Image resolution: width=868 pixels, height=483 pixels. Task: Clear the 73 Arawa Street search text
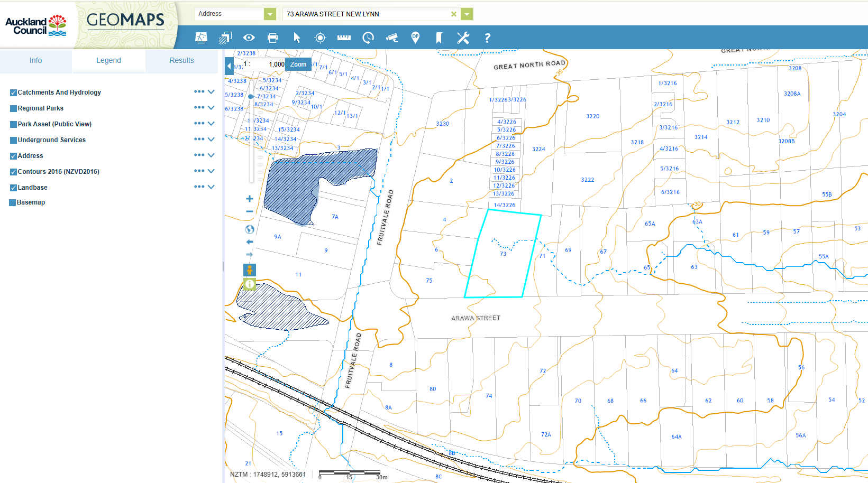(x=453, y=14)
